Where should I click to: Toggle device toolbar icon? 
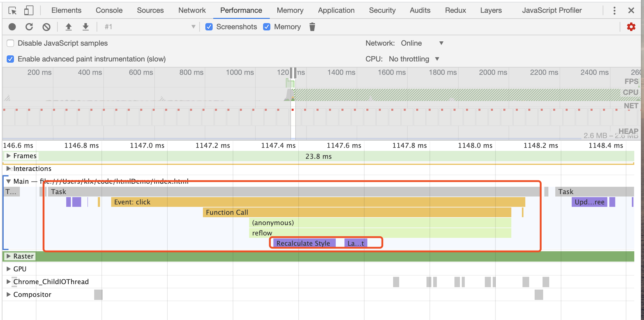pyautogui.click(x=29, y=11)
